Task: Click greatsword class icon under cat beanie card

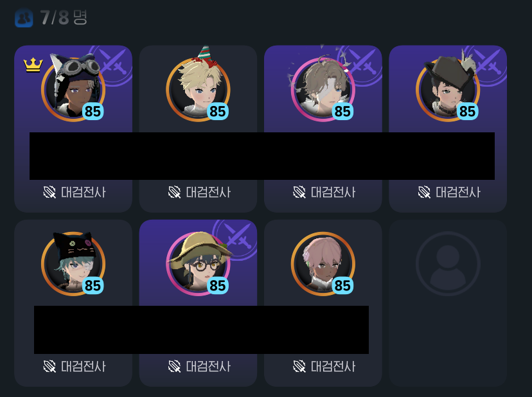Action: coord(49,366)
